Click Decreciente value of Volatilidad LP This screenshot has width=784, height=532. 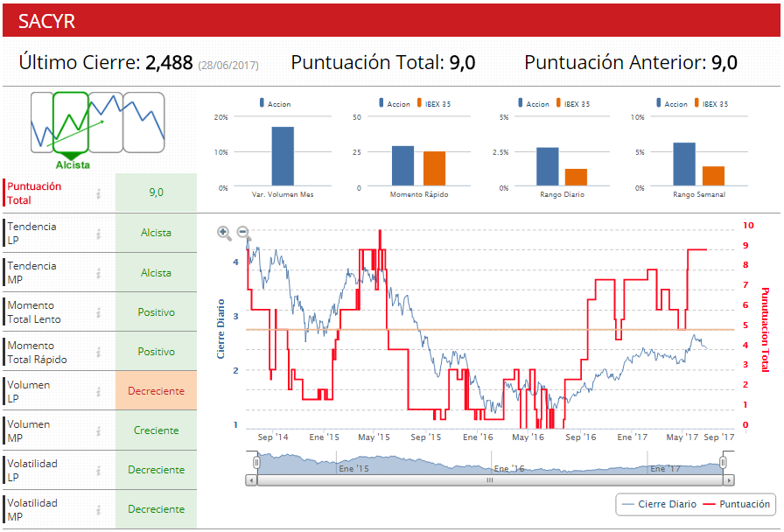[156, 470]
